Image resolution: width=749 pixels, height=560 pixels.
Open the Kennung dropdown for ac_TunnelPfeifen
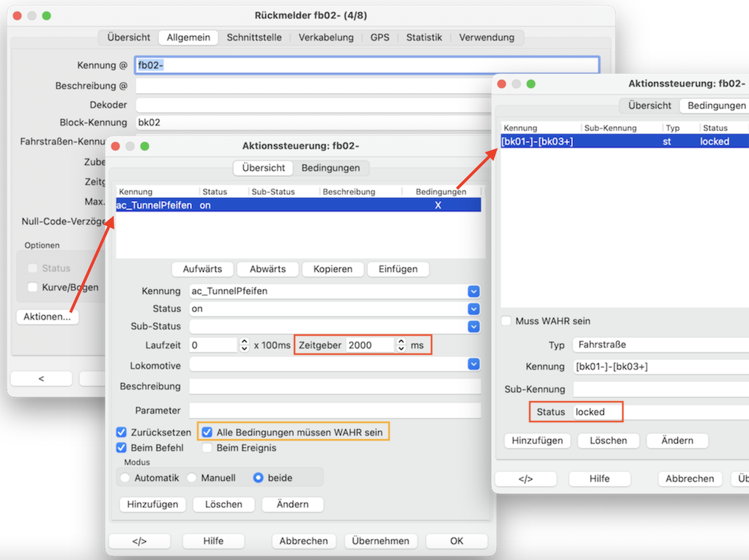tap(473, 291)
